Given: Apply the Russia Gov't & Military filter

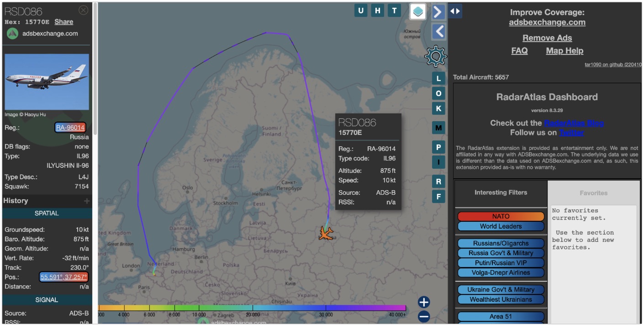Looking at the screenshot, I should 501,253.
